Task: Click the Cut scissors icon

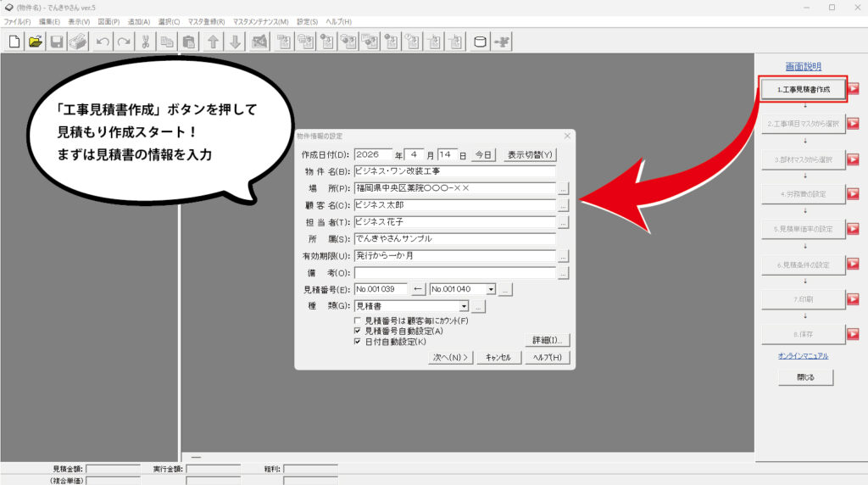Action: [146, 42]
